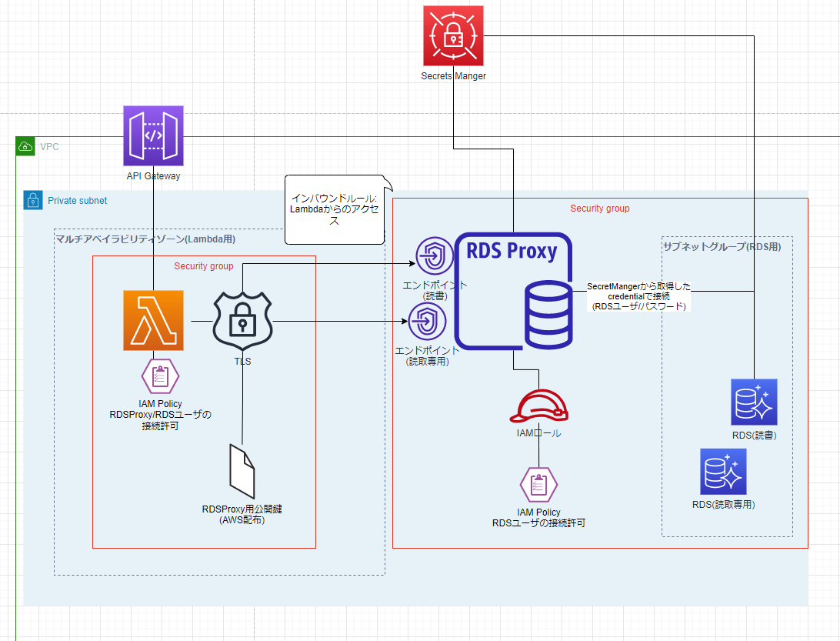The width and height of the screenshot is (840, 641).
Task: Click the Lambda function icon
Action: coord(152,320)
